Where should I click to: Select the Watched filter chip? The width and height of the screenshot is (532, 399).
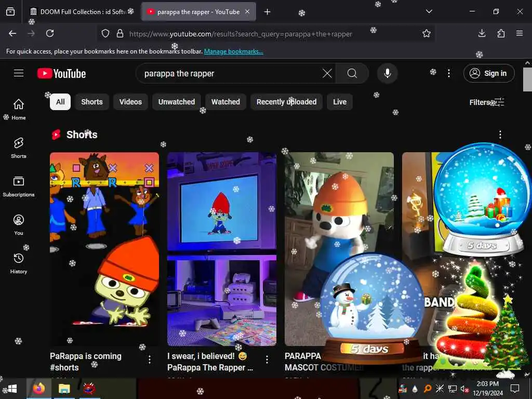coord(225,102)
